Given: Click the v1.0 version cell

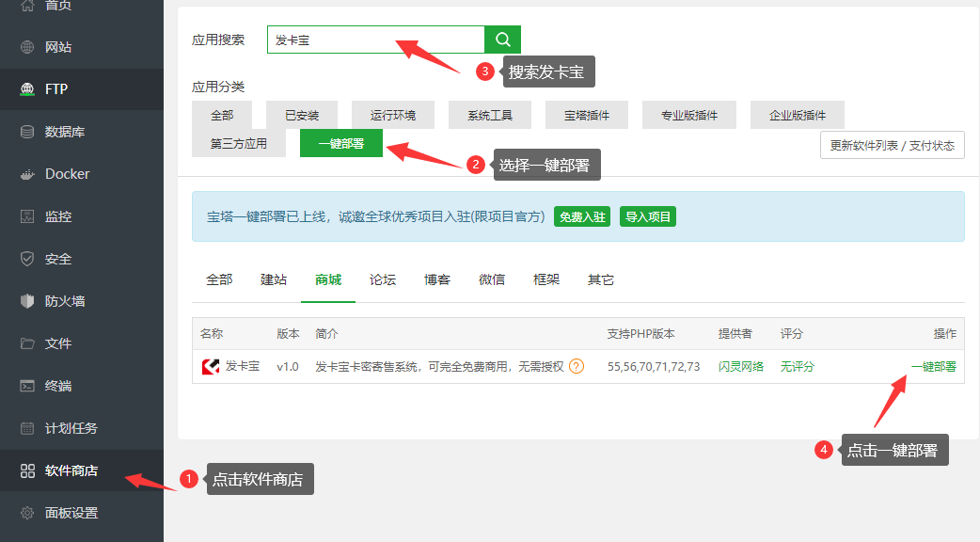Looking at the screenshot, I should [x=288, y=366].
